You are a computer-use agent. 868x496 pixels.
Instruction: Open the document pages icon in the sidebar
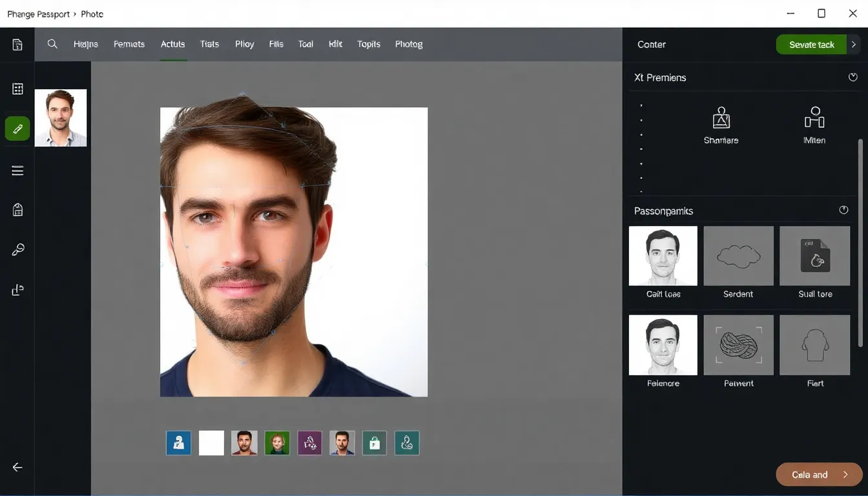(17, 45)
